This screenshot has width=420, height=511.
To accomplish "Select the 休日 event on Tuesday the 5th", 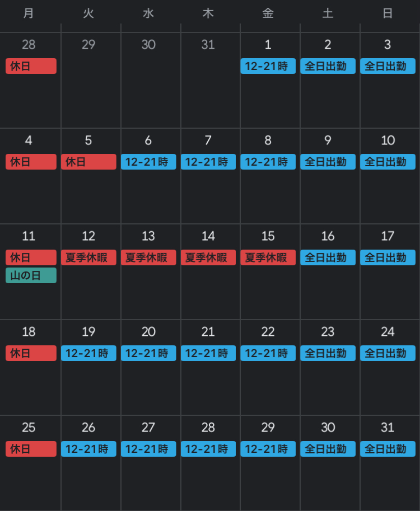I will click(x=88, y=162).
